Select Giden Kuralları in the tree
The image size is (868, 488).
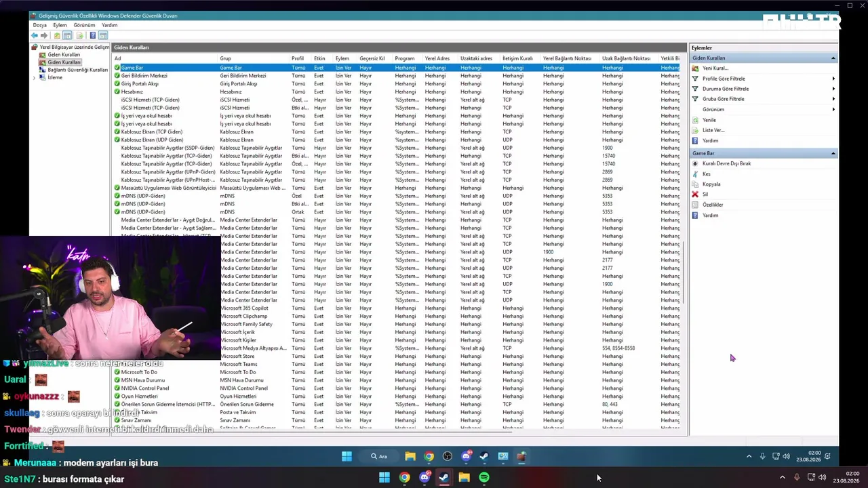(x=64, y=62)
